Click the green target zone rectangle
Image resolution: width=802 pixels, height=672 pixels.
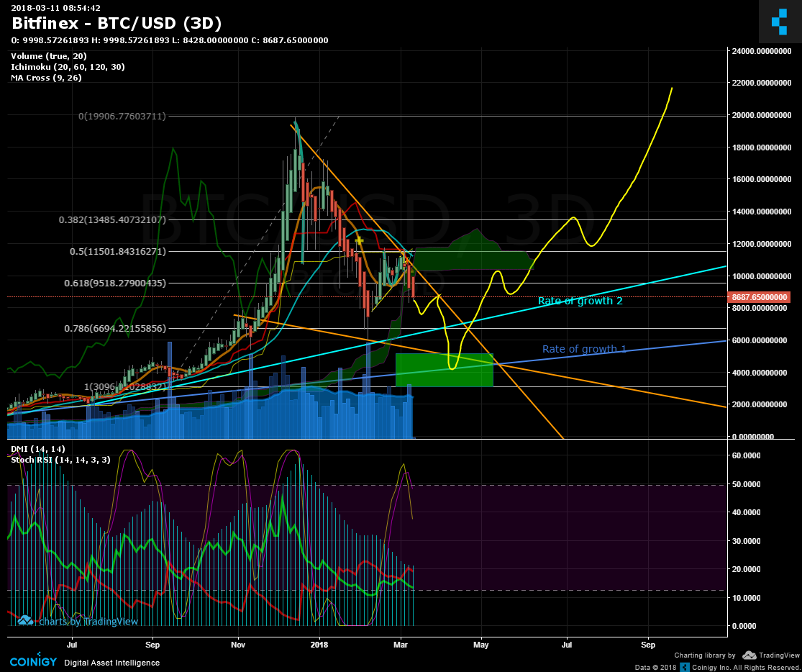coord(445,370)
